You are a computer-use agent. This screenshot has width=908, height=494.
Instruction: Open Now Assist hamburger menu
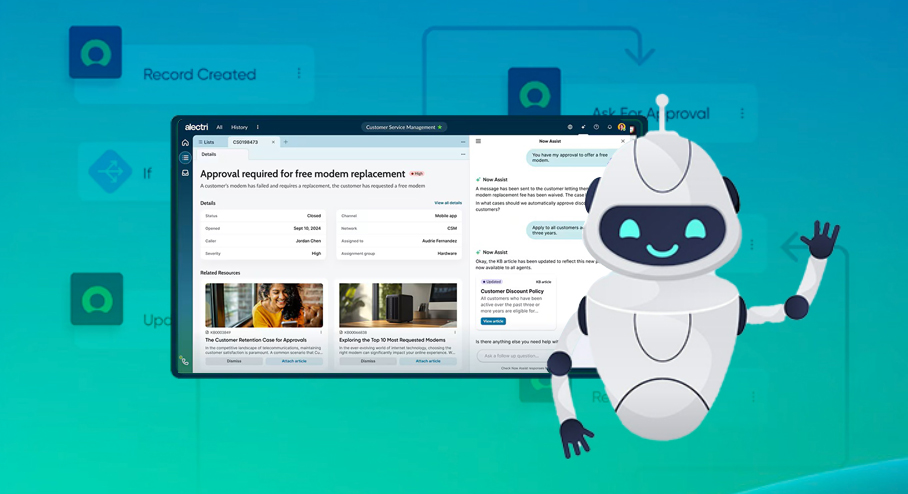click(478, 141)
